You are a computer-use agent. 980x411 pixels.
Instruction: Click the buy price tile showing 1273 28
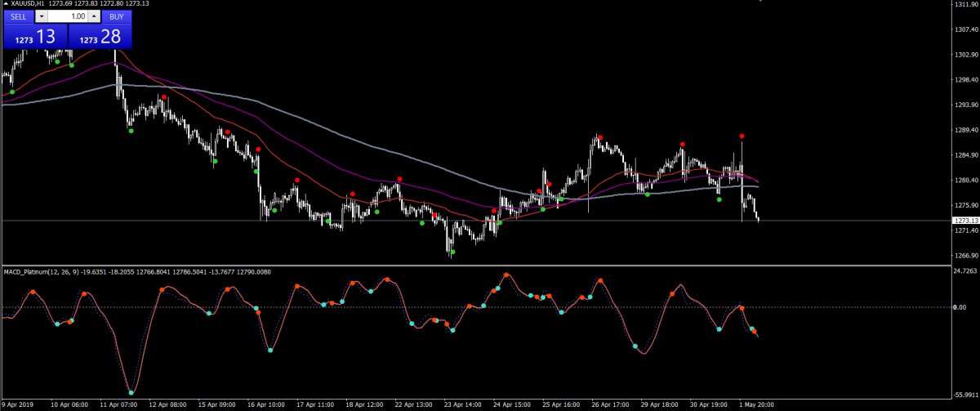pyautogui.click(x=100, y=37)
